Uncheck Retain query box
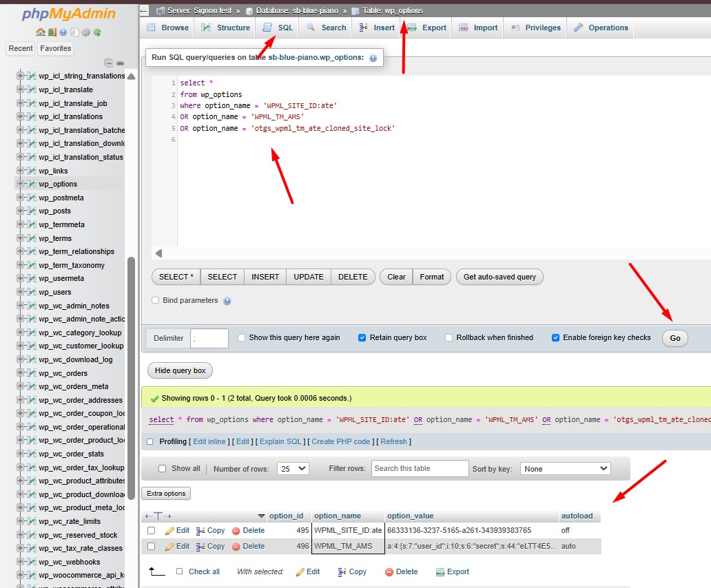The height and width of the screenshot is (588, 711). [x=362, y=337]
